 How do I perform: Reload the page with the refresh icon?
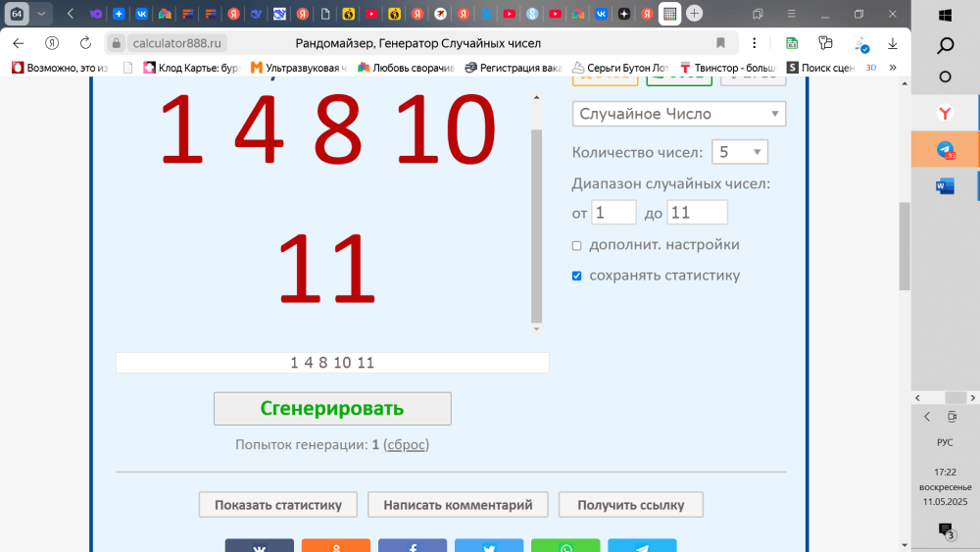(x=85, y=43)
